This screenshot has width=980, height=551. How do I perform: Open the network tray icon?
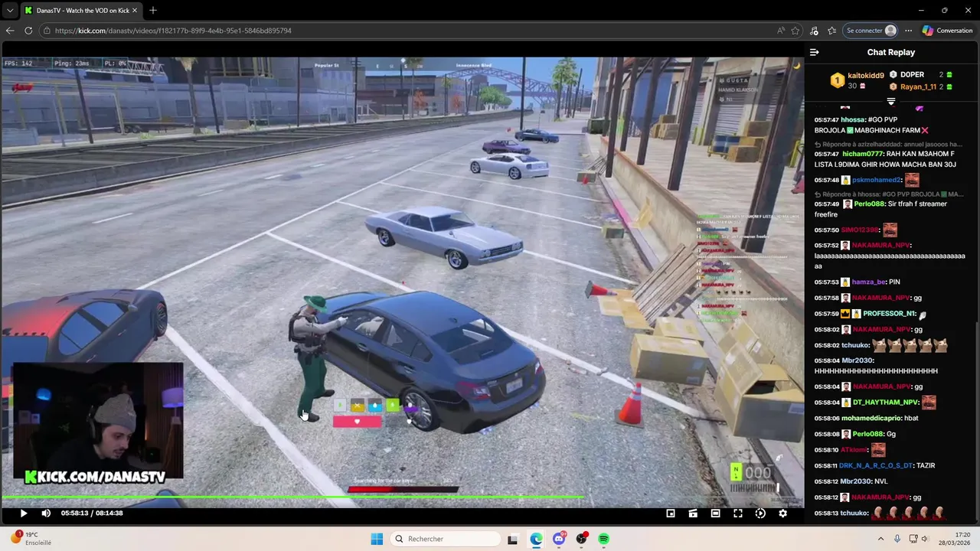point(914,539)
